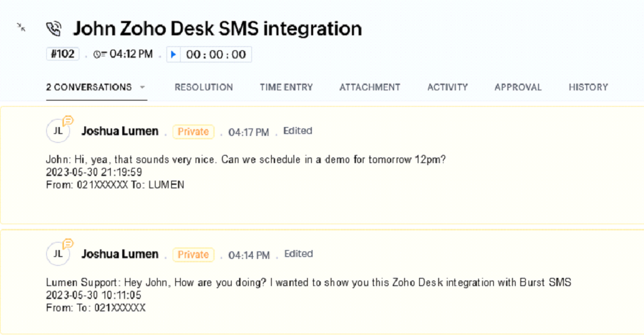Click the collapse view arrows icon

click(x=21, y=27)
